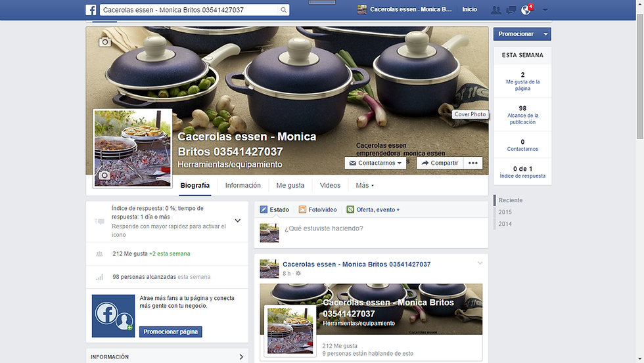Image resolution: width=644 pixels, height=363 pixels.
Task: Click 212 Me gusta +2 esta semana row
Action: tap(167, 254)
